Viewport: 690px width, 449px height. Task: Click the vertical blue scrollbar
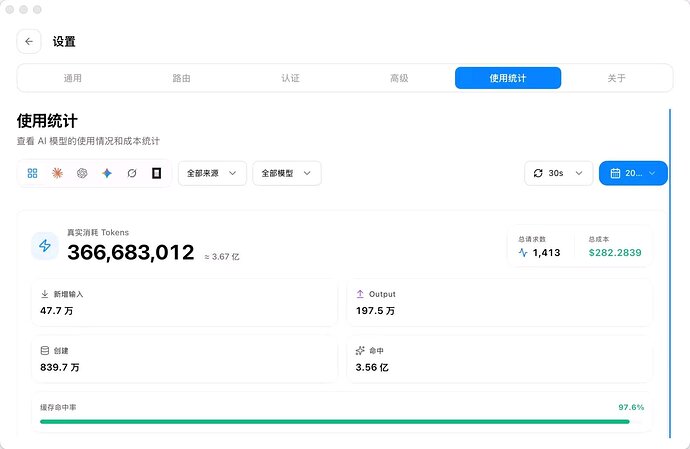coord(670,273)
